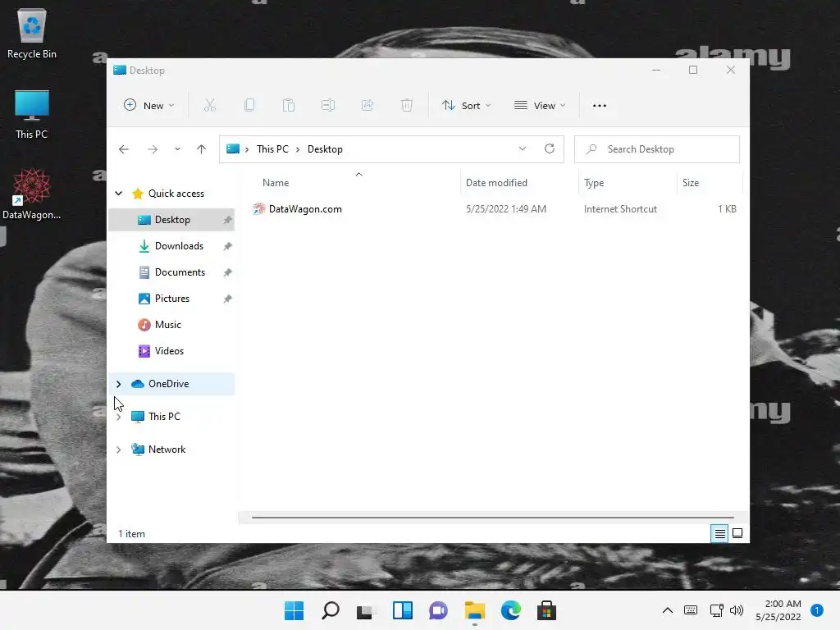Open taskbar Search magnifier

331,610
